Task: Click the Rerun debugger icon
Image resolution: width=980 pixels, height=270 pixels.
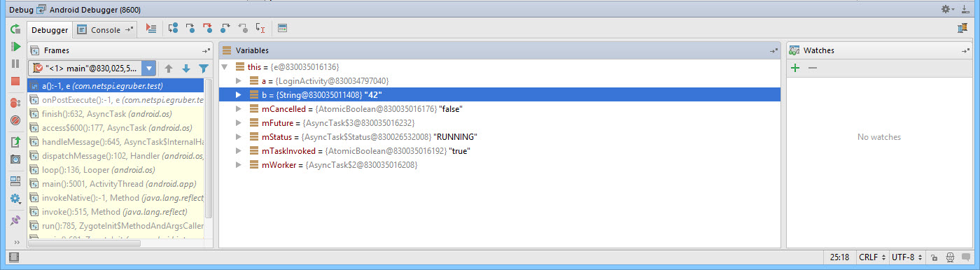Action: (x=15, y=29)
